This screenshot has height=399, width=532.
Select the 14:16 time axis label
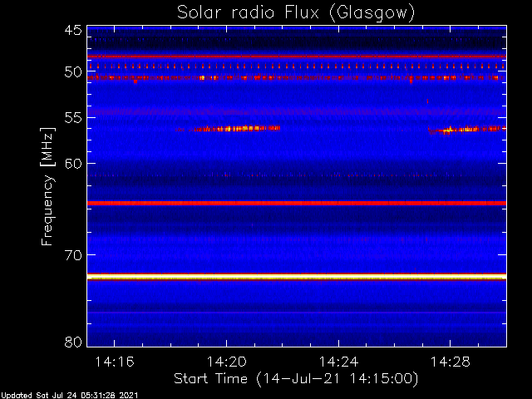tap(115, 362)
